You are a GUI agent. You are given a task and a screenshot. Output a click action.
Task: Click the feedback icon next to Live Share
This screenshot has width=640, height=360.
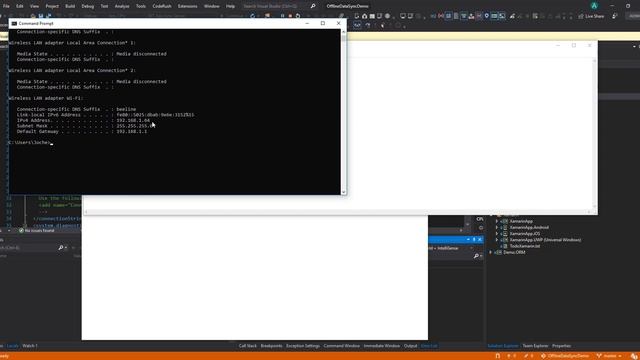pyautogui.click(x=615, y=16)
